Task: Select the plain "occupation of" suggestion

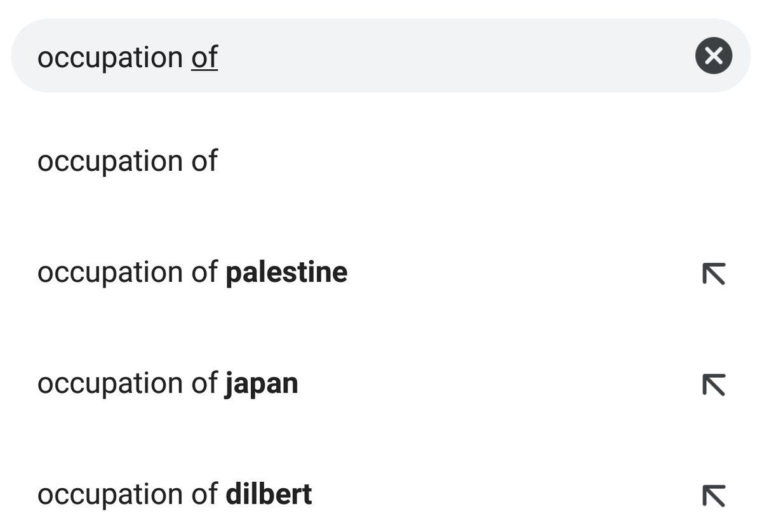Action: pyautogui.click(x=127, y=161)
